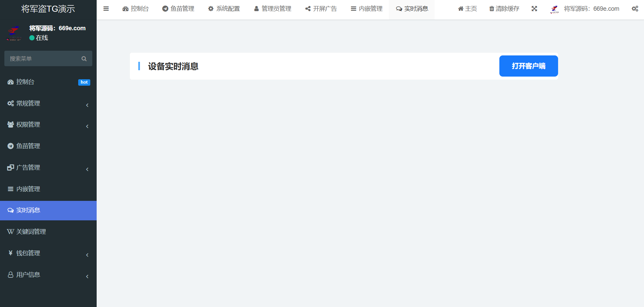
Task: Click the search magnifier icon in sidebar
Action: pos(84,59)
